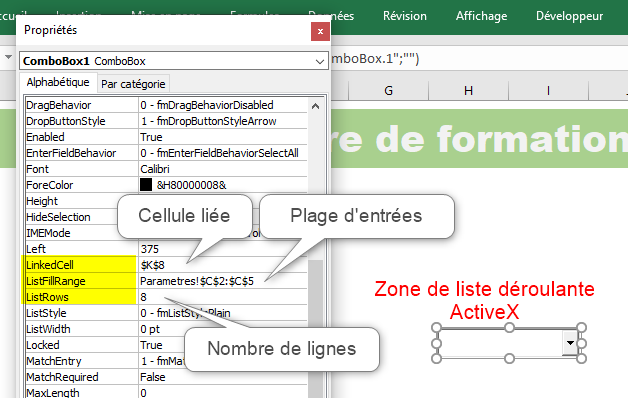Image resolution: width=628 pixels, height=398 pixels.
Task: Select column I header in spreadsheet
Action: 548,91
